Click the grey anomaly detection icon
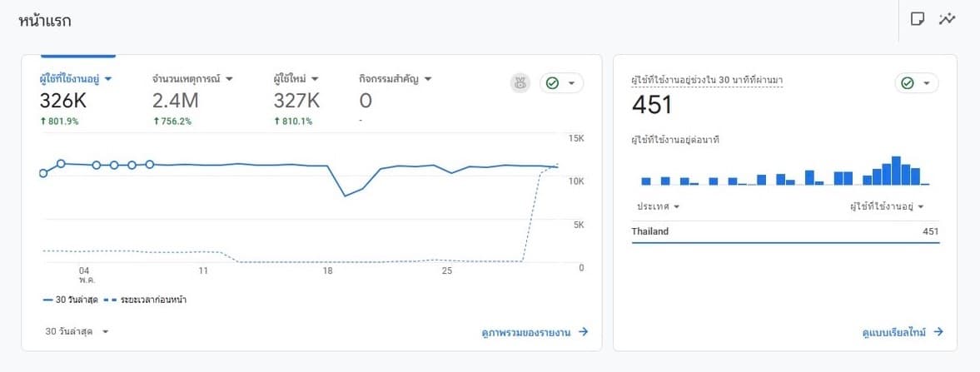Viewport: 980px width, 372px height. pos(520,83)
